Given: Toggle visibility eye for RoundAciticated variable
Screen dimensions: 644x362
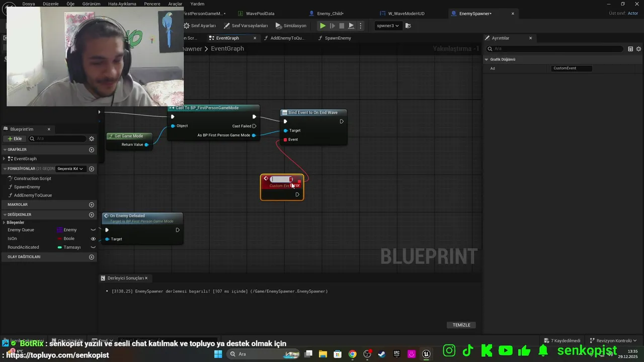Looking at the screenshot, I should [x=93, y=247].
